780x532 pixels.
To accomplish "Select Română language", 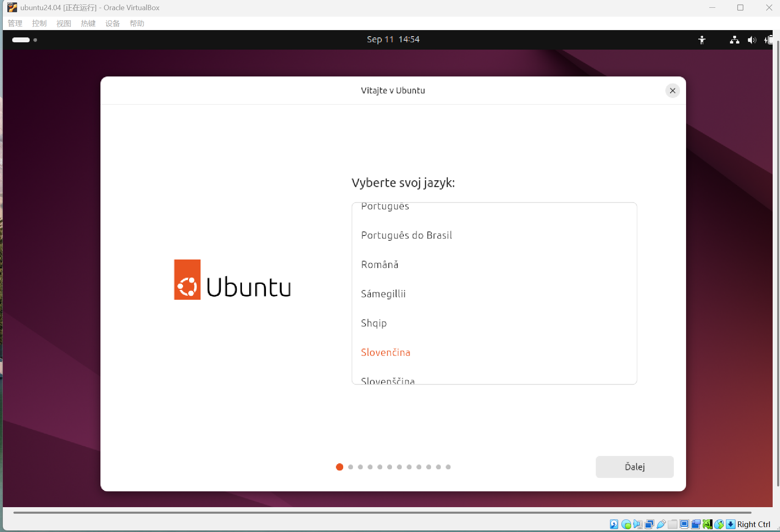I will coord(494,264).
